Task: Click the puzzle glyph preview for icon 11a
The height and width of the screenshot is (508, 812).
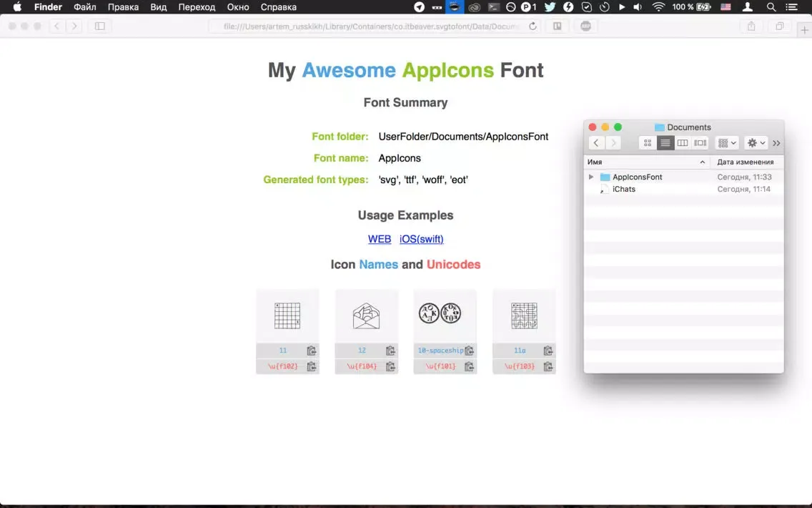Action: [524, 316]
